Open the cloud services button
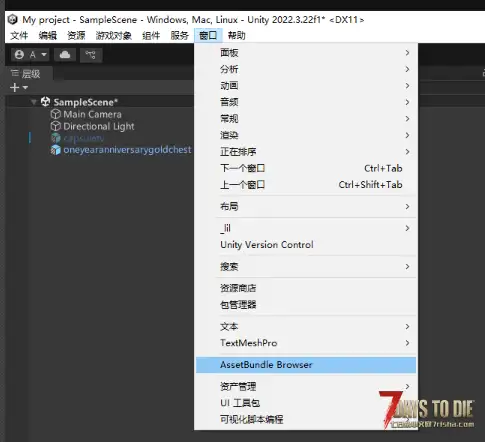 tap(65, 54)
